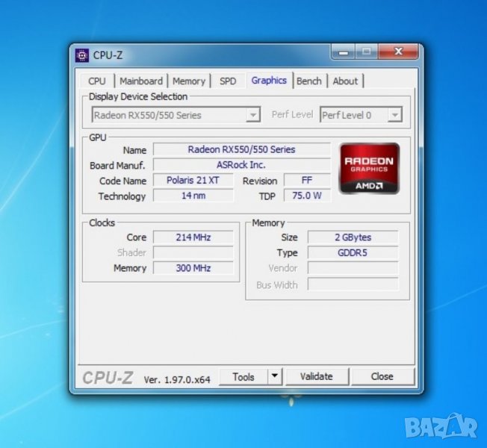Image resolution: width=487 pixels, height=448 pixels.
Task: Switch to the Bench tab
Action: 309,81
